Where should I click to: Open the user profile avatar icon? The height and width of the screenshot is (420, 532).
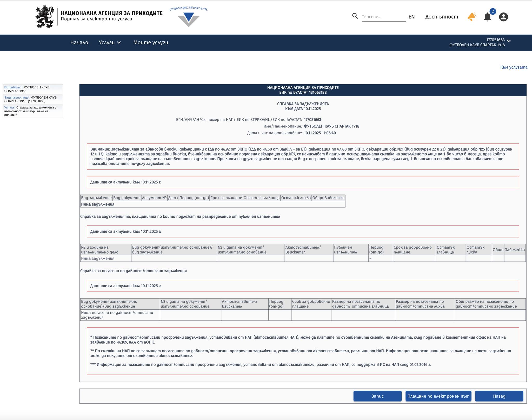(503, 17)
